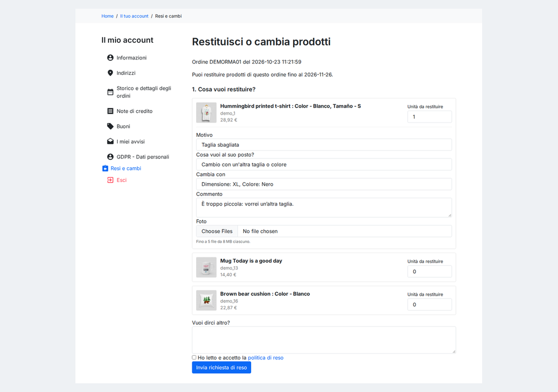Click the Choose Files button
Screen dimensions: 558x392
pyautogui.click(x=217, y=231)
